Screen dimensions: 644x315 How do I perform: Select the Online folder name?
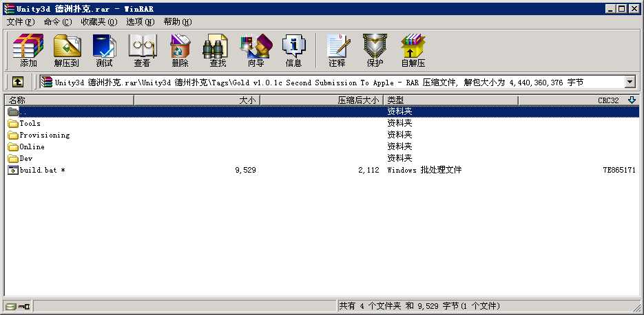pos(32,146)
